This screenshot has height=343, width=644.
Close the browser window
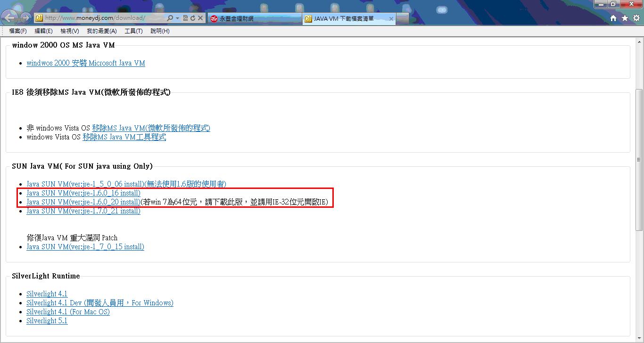click(x=631, y=4)
